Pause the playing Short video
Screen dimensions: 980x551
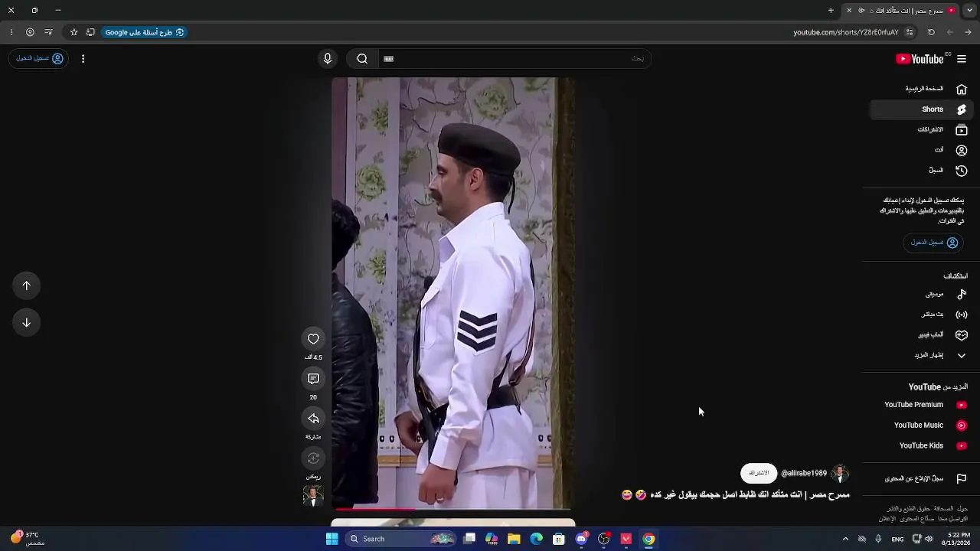click(452, 292)
